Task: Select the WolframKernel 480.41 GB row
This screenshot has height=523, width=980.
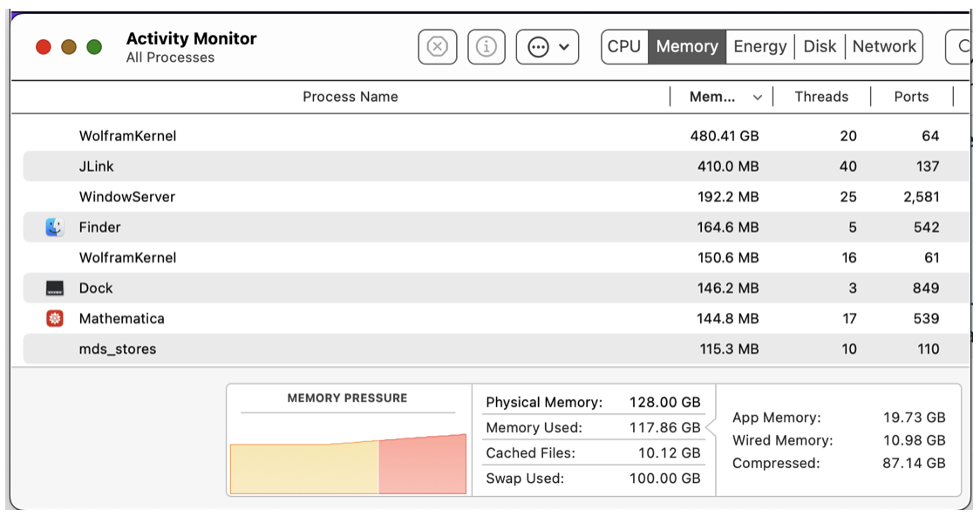Action: [x=496, y=136]
